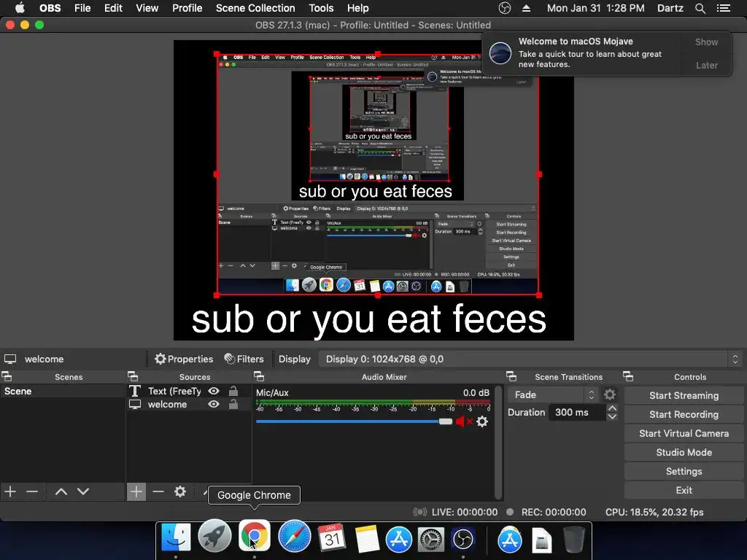Click Start Recording
Screen dimensions: 747x560
[684, 414]
